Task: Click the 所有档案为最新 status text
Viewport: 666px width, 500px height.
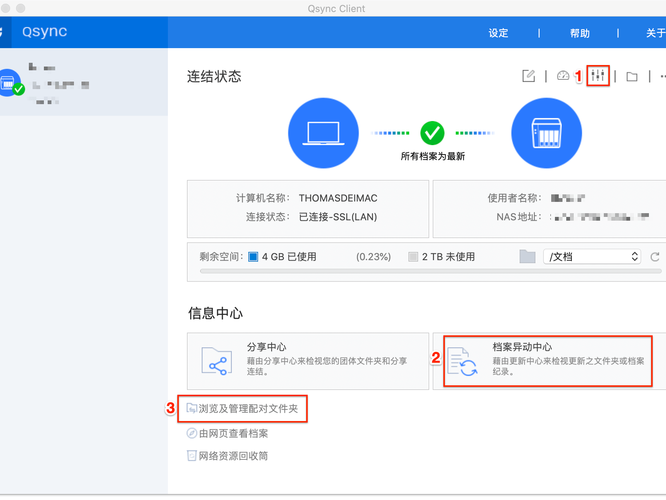Action: (x=432, y=156)
